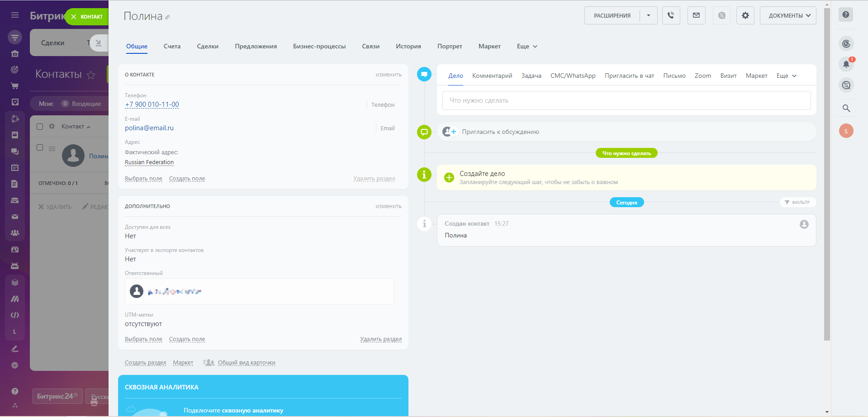Switch to the История tab

tap(408, 46)
